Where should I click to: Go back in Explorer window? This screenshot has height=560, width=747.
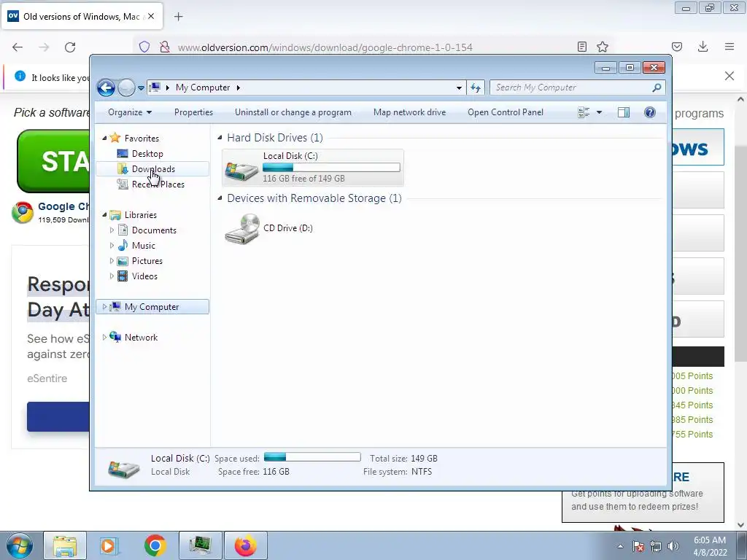pyautogui.click(x=106, y=87)
